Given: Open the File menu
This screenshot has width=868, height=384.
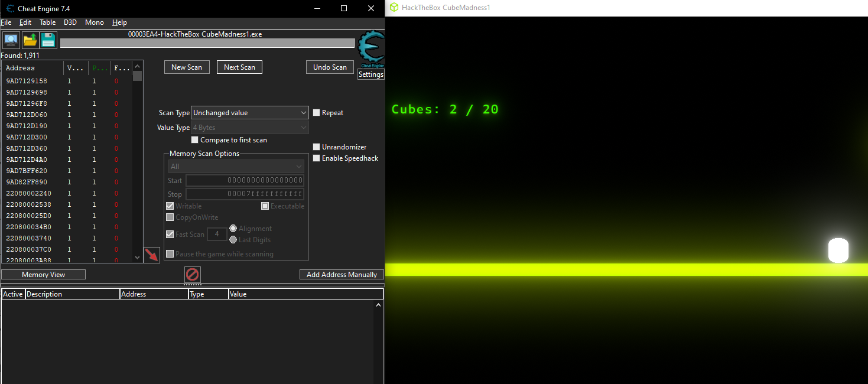Looking at the screenshot, I should [6, 22].
